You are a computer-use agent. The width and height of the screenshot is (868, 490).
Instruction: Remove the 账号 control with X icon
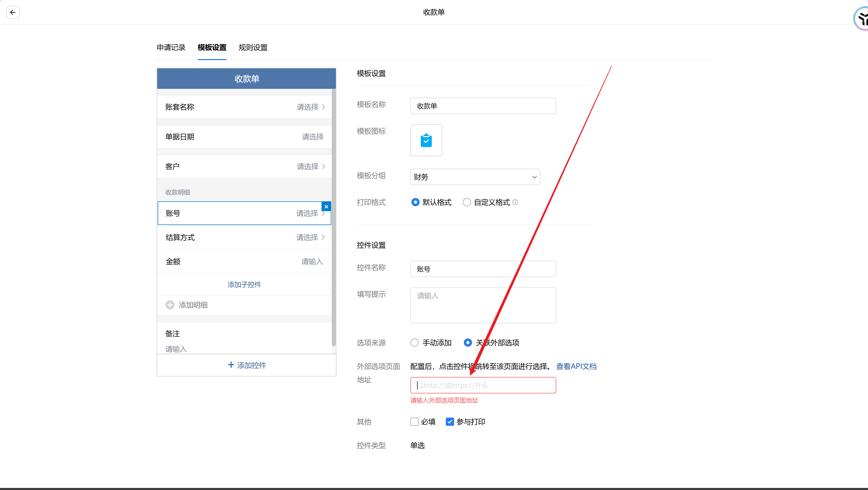point(326,206)
